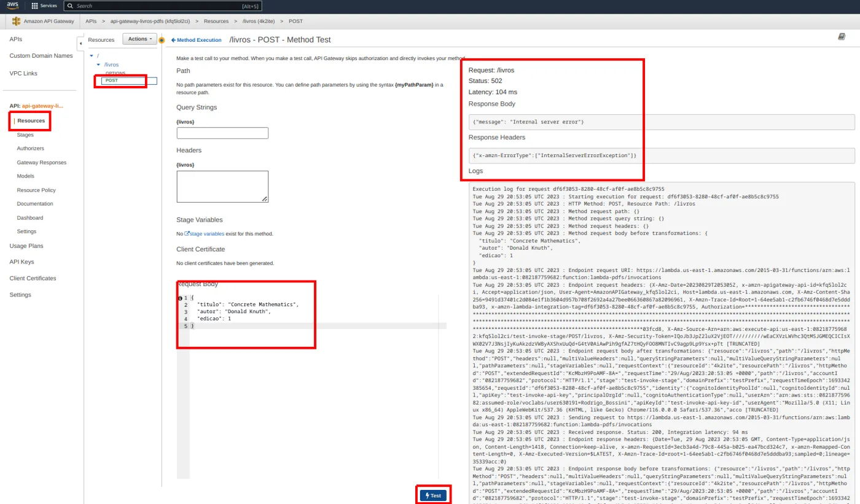Viewport: 860px width, 504px height.
Task: Open Custom Domain Names
Action: click(x=41, y=56)
